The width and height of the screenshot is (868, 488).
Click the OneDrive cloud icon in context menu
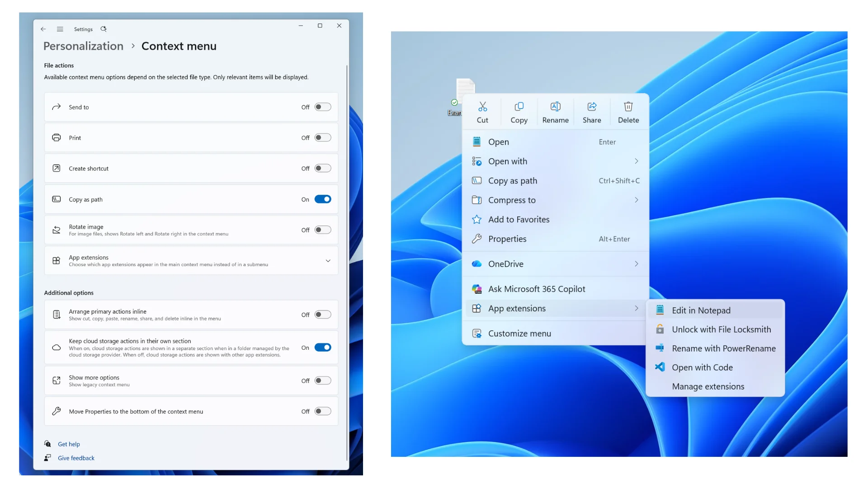click(x=476, y=264)
